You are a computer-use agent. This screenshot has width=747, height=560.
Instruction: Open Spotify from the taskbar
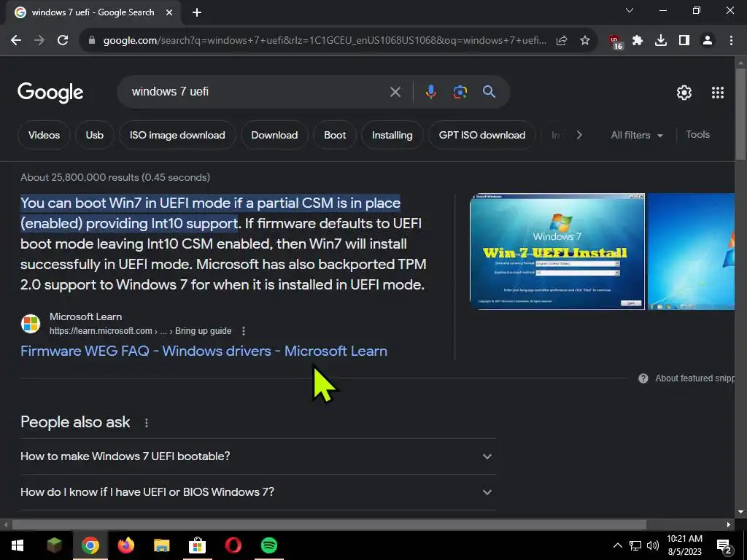click(x=269, y=545)
